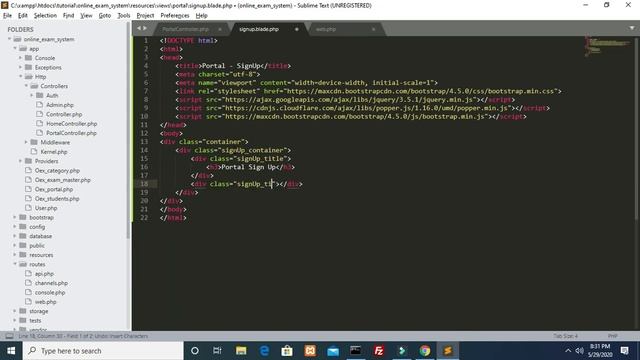Collapse the Http folder
Screen dimensions: 640x360
pos(20,77)
